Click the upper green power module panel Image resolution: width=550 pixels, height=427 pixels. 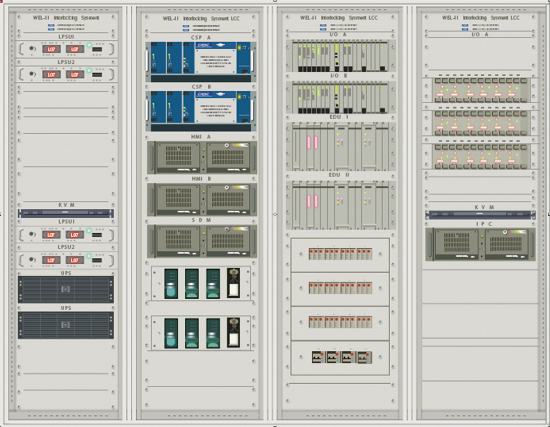[x=201, y=283]
